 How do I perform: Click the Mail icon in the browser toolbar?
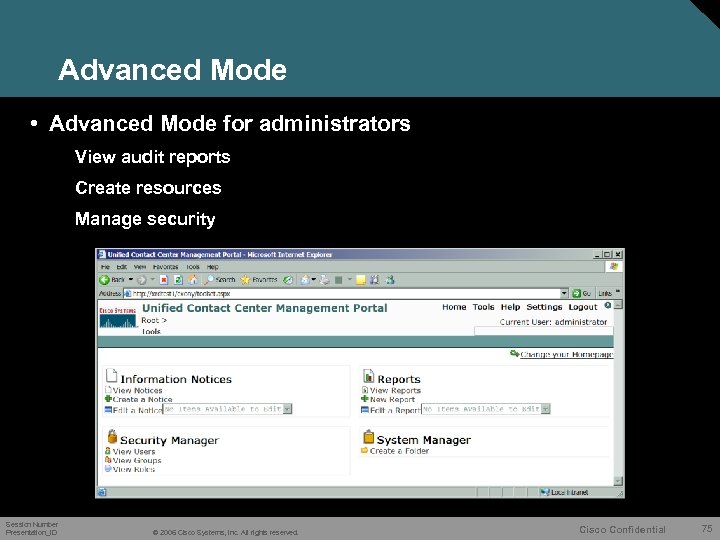(305, 280)
